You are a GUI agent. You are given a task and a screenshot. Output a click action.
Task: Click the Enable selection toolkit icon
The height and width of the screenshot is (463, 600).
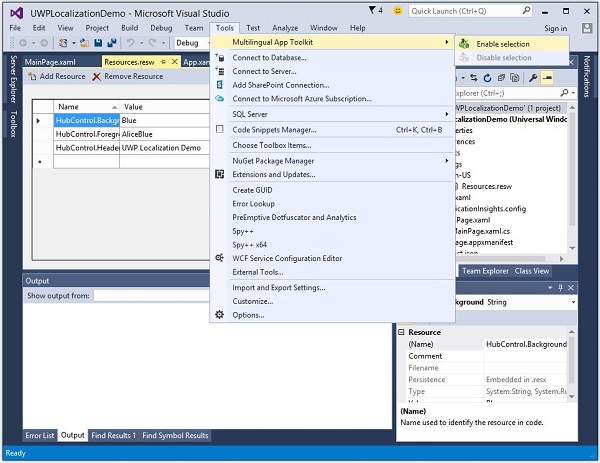pos(464,44)
